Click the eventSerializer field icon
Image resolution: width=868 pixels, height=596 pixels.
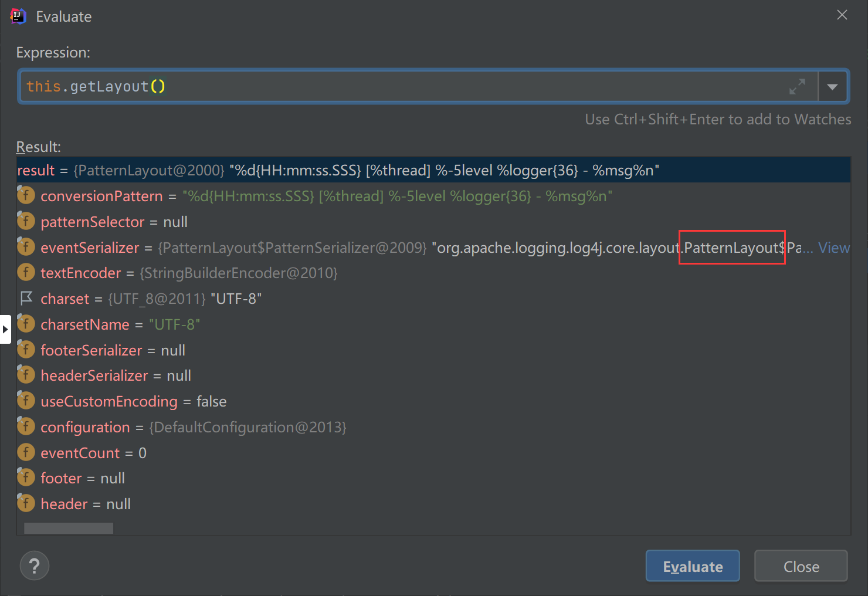[x=26, y=247]
